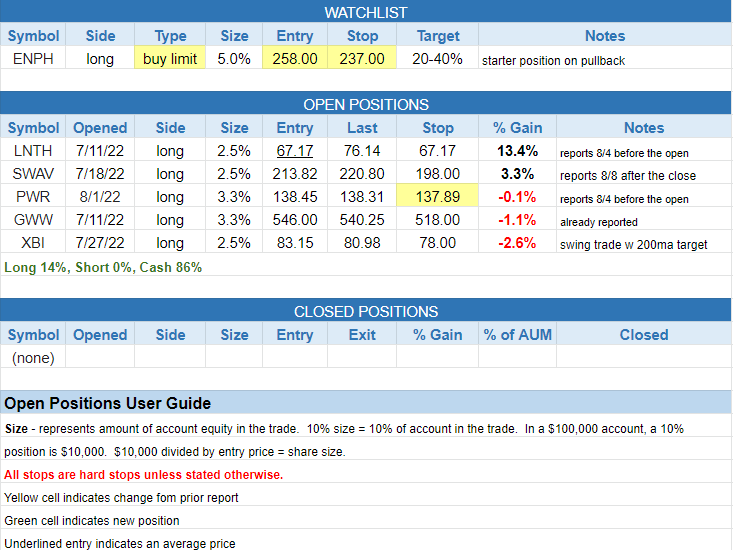The width and height of the screenshot is (733, 550).
Task: Click the WATCHLIST section header
Action: (366, 12)
